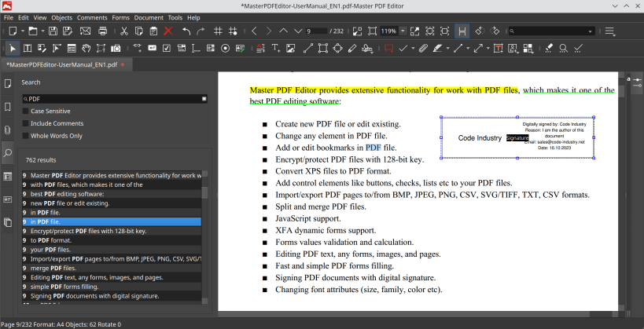644x329 pixels.
Task: Click the Undo arrow
Action: (186, 31)
